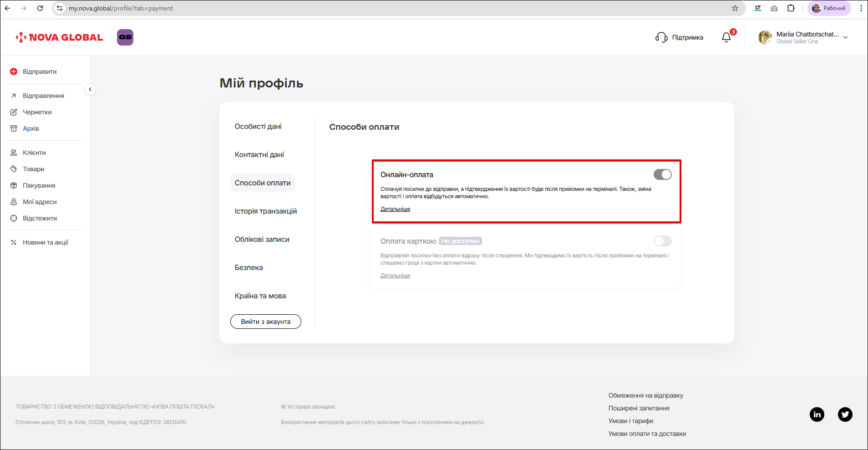Screen dimensions: 868x450
Task: Click the Мої адреси person icon
Action: pos(14,202)
